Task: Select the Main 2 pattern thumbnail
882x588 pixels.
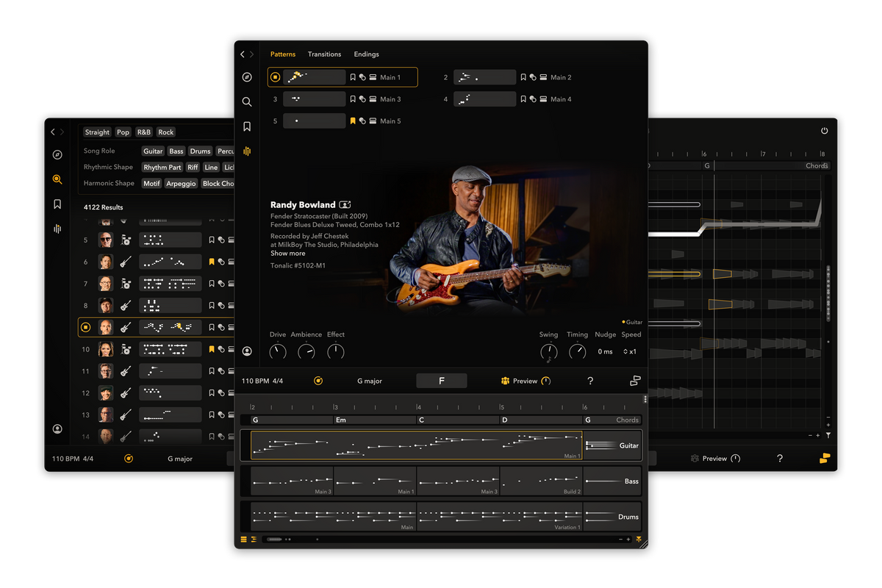Action: 485,77
